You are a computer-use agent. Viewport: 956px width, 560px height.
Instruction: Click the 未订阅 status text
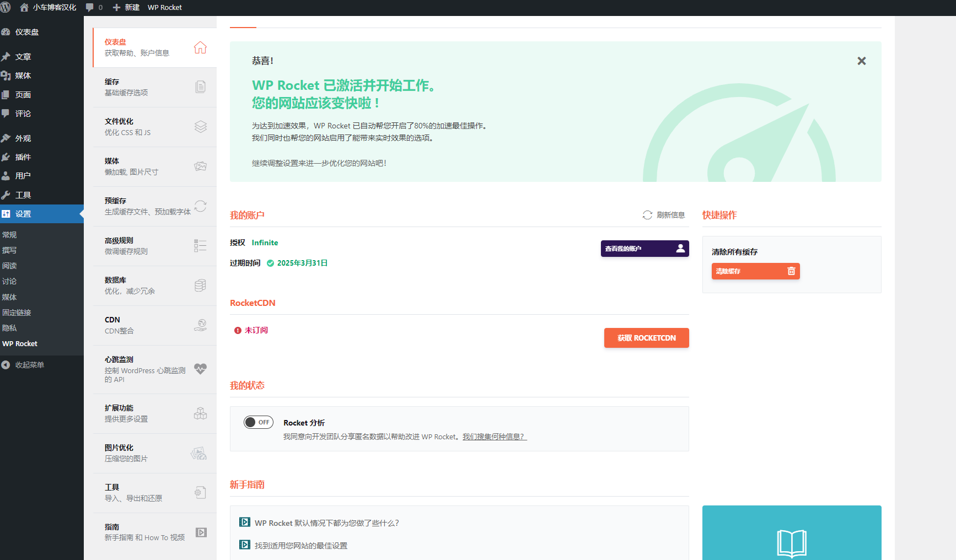click(x=256, y=330)
